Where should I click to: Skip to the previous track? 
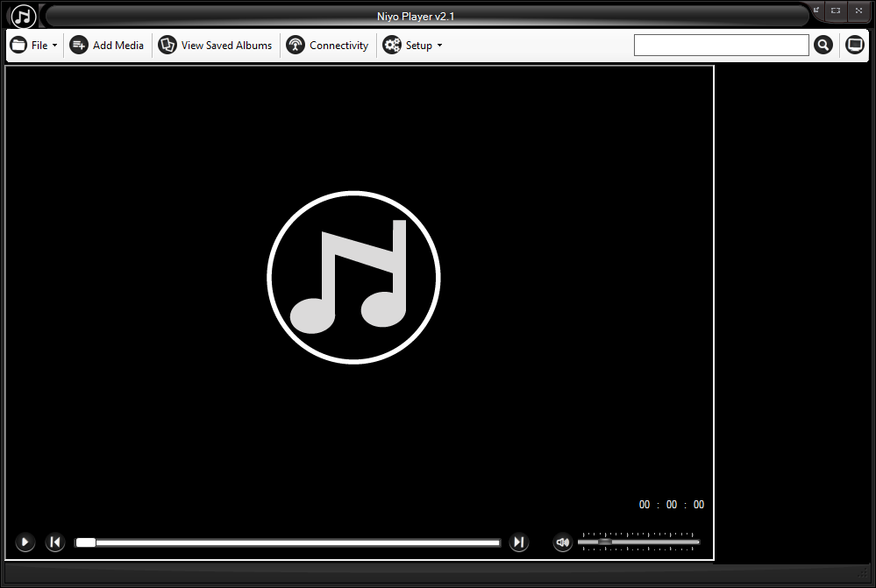tap(54, 542)
